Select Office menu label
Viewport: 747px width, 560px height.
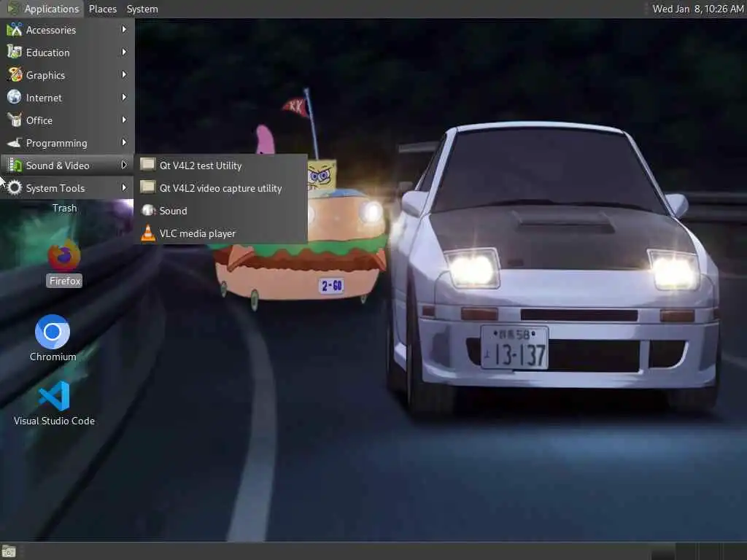pyautogui.click(x=39, y=120)
